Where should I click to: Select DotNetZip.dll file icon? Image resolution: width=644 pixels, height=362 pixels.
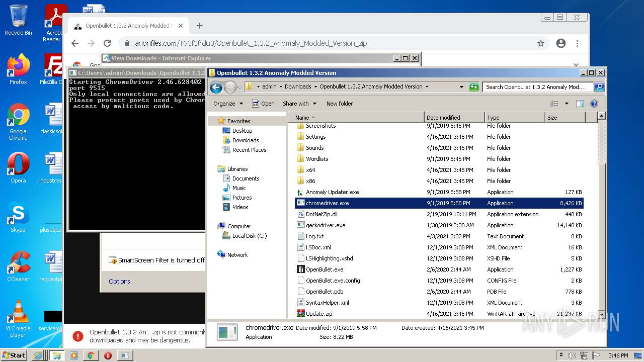301,214
